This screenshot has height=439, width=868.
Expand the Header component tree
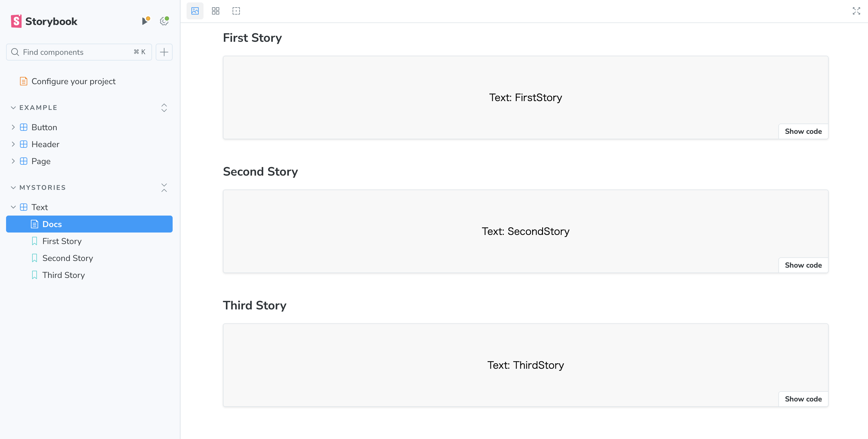(x=13, y=144)
